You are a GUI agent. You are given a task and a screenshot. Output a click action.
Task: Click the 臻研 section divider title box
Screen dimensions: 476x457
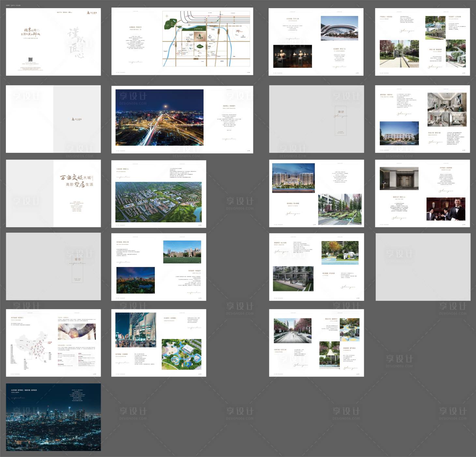341,120
